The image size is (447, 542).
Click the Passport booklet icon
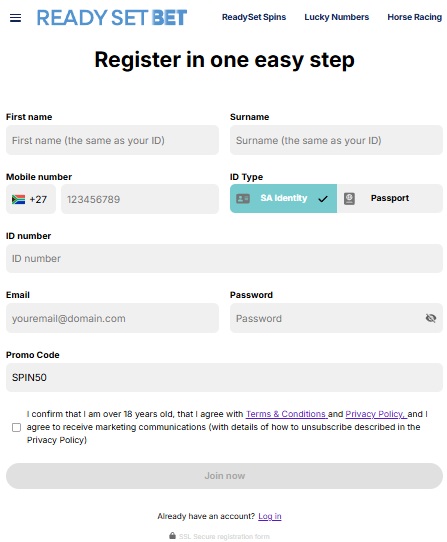(x=349, y=198)
